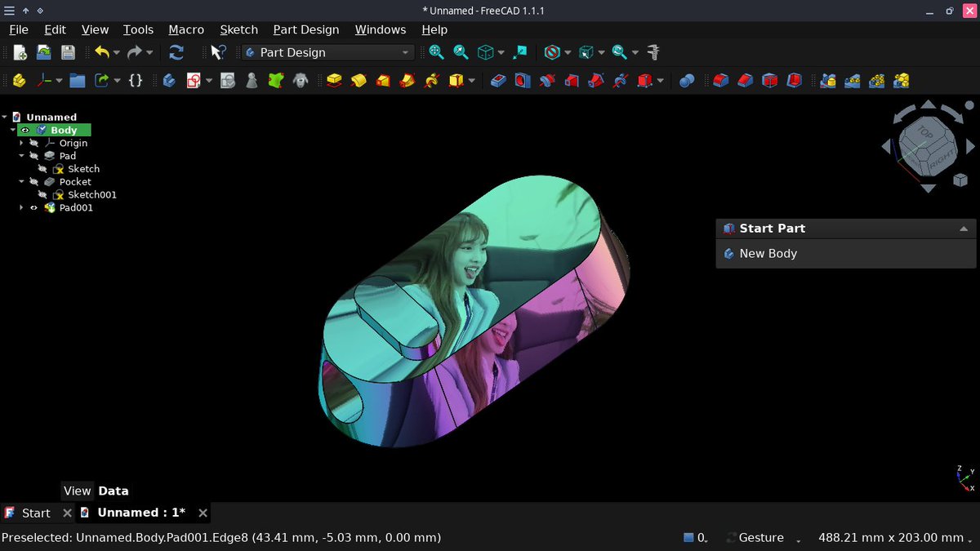Show the hidden Sketch001 item

(x=42, y=195)
